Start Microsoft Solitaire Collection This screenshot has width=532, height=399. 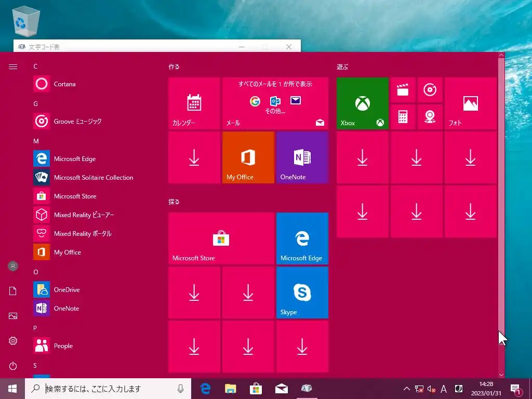(91, 178)
